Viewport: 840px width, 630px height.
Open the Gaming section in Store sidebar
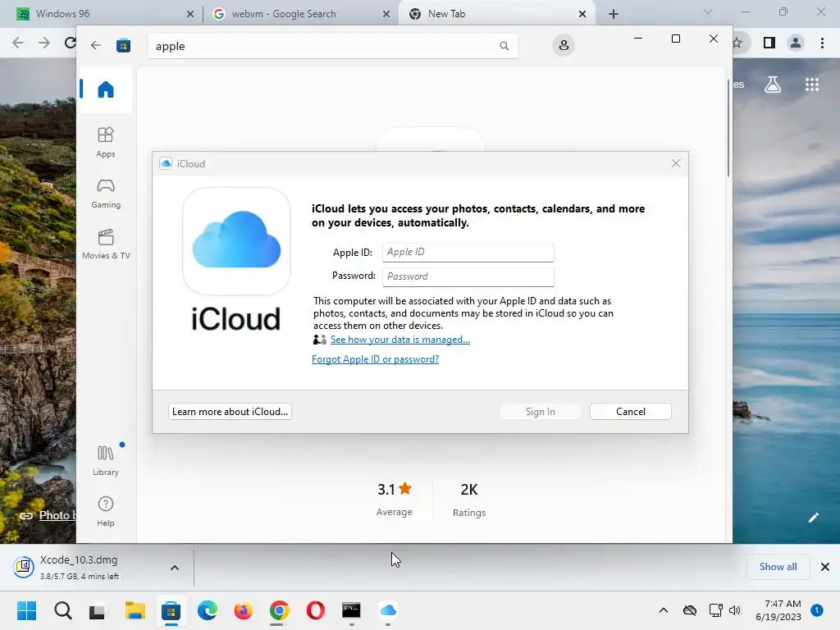point(106,194)
